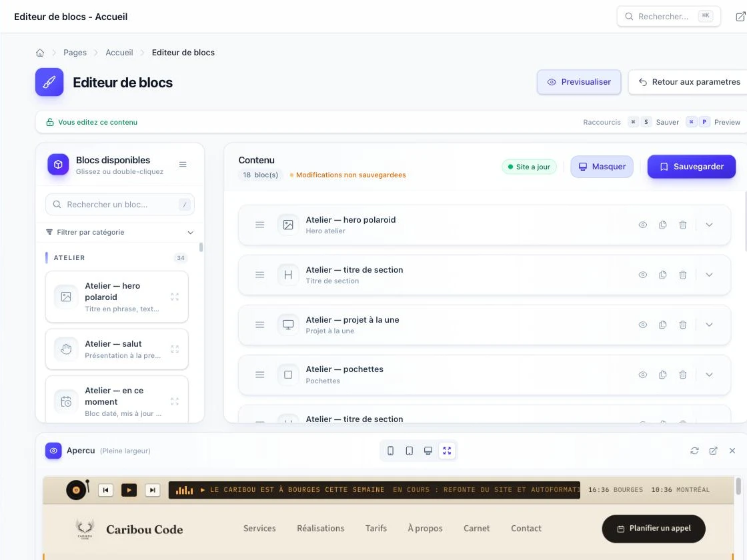Expand the Atelier — hero polaroid block chevron
The image size is (747, 560).
pos(709,225)
